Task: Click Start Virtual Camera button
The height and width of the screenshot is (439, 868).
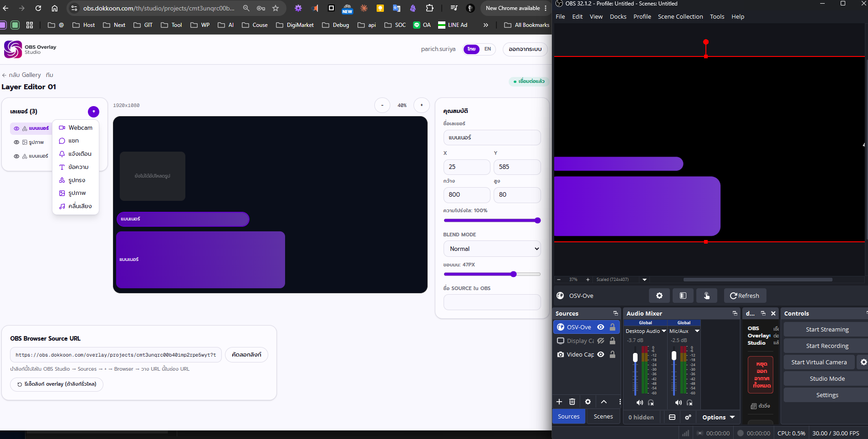Action: 819,362
